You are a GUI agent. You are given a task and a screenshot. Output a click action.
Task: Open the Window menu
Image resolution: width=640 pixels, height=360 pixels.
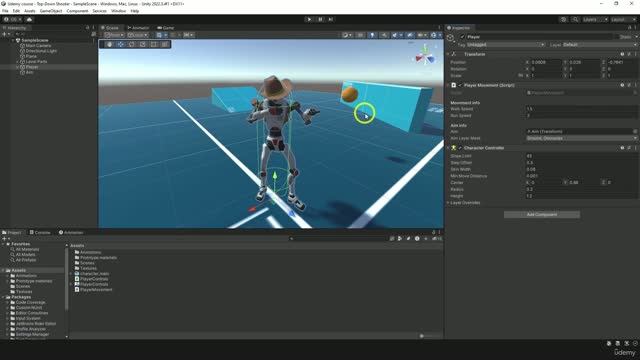[118, 11]
